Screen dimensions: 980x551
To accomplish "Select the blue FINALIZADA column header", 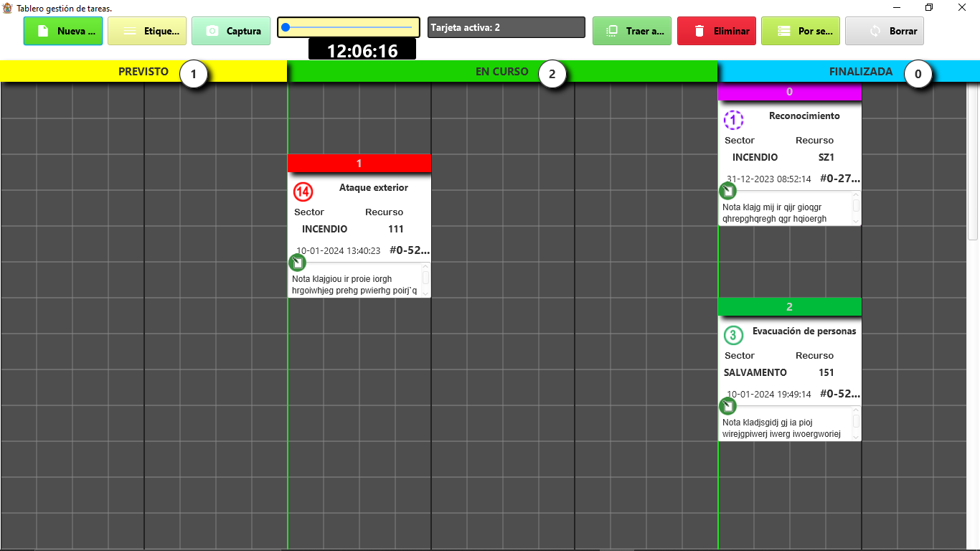I will pyautogui.click(x=849, y=72).
